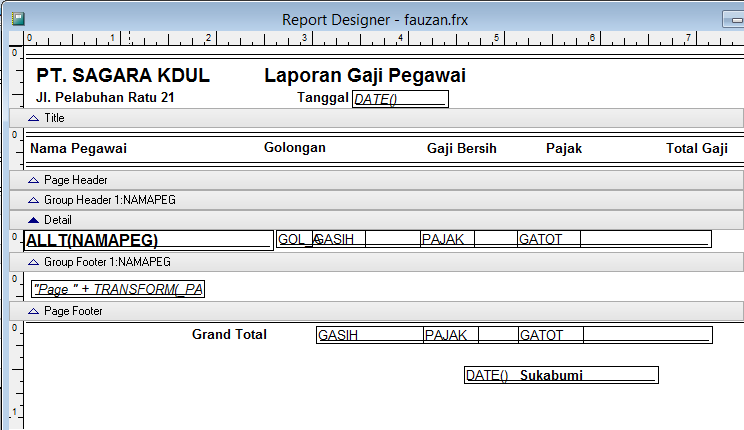Select the Tanggal label
This screenshot has height=430, width=744.
pos(323,97)
